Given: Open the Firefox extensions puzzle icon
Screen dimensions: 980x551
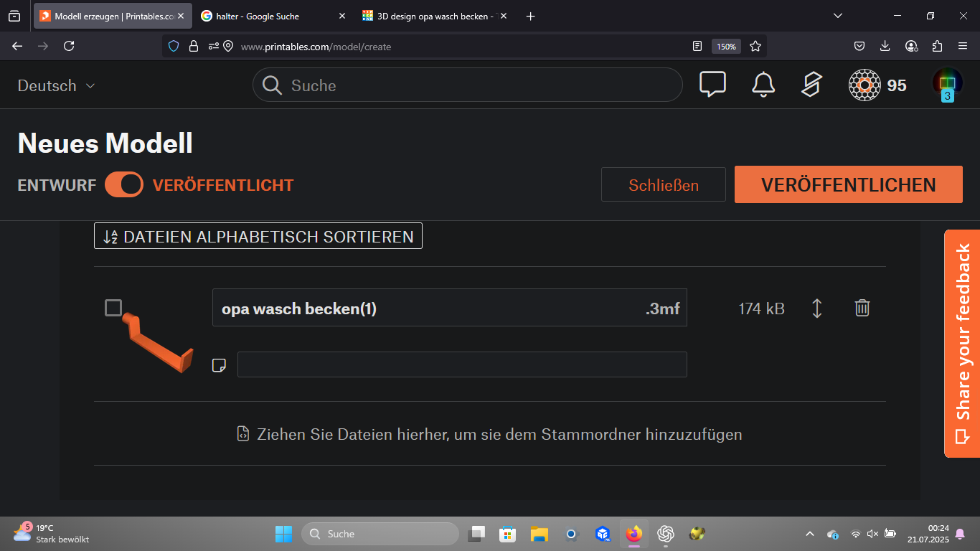Looking at the screenshot, I should tap(937, 46).
